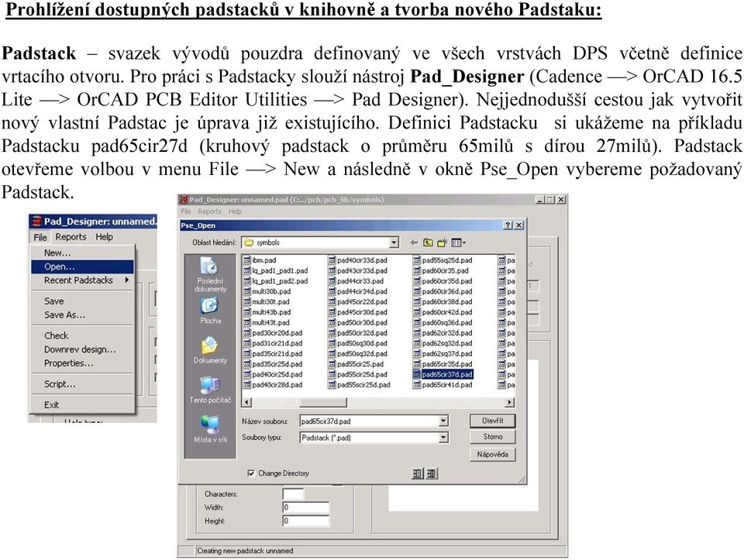Select file multi30b.pad
The height and width of the screenshot is (560, 744).
(267, 291)
